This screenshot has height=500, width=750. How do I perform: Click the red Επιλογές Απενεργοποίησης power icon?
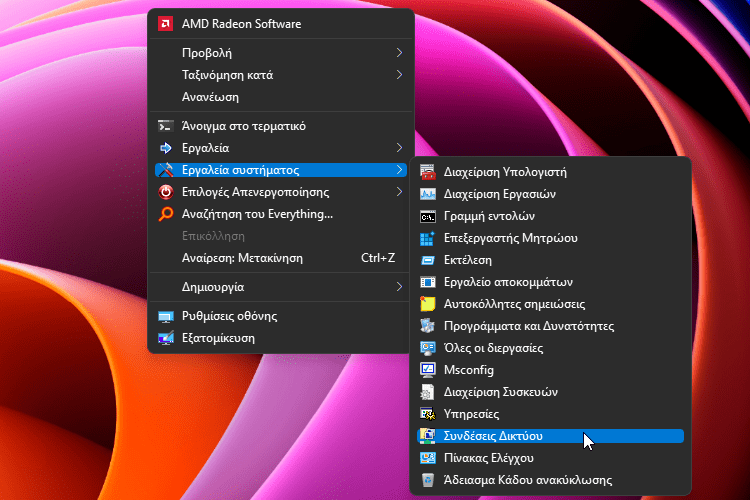(x=165, y=192)
